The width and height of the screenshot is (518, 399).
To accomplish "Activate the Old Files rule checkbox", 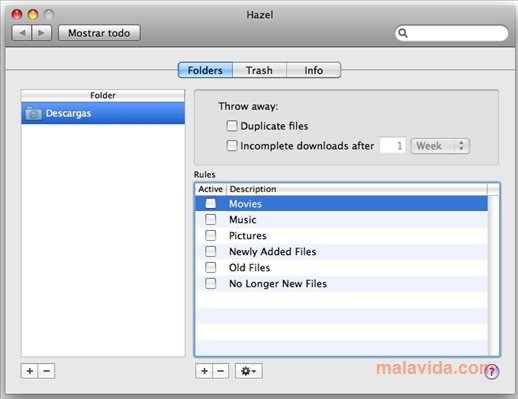I will (210, 267).
